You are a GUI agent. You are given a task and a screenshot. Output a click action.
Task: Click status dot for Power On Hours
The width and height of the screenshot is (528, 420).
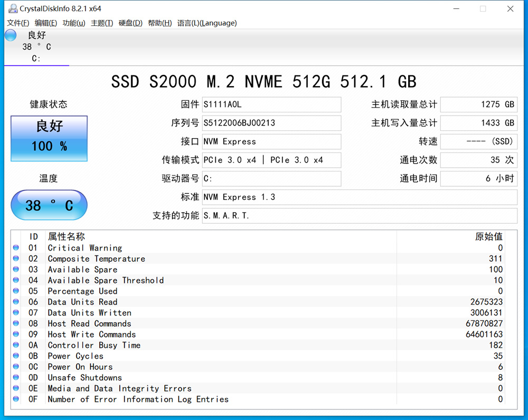16,367
